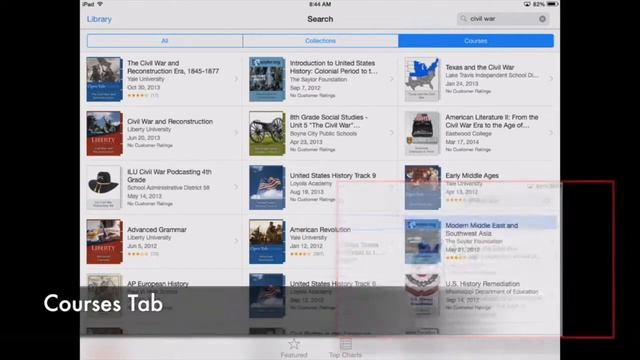Open the U.S. History Remediation cover
640x360 pixels.
pyautogui.click(x=422, y=296)
